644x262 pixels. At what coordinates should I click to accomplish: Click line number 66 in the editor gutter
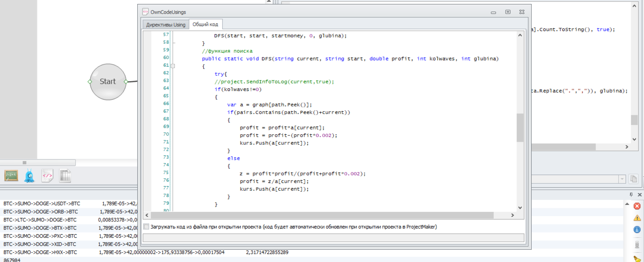coord(166,104)
